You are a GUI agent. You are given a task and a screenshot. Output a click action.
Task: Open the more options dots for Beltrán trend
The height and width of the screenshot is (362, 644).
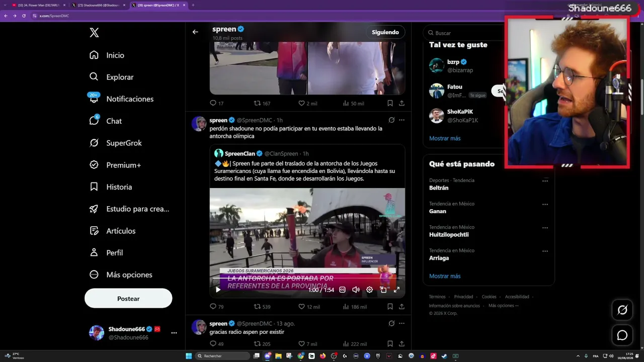(x=545, y=181)
